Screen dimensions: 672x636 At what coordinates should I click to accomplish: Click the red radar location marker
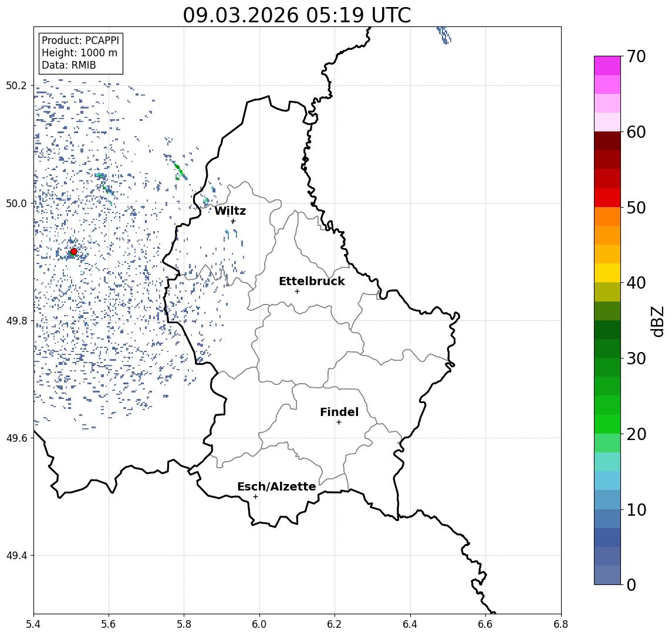tap(74, 252)
